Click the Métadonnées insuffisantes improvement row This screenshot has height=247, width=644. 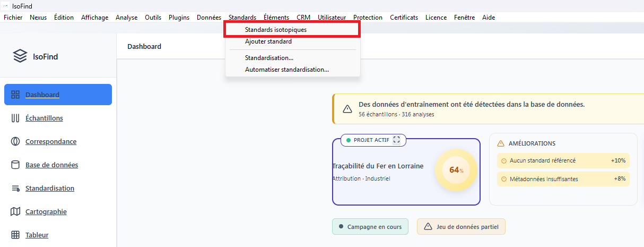(x=563, y=179)
